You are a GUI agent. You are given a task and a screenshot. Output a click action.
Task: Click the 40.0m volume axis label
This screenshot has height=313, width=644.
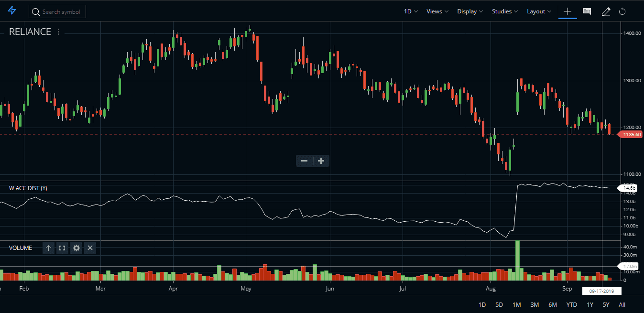click(630, 247)
